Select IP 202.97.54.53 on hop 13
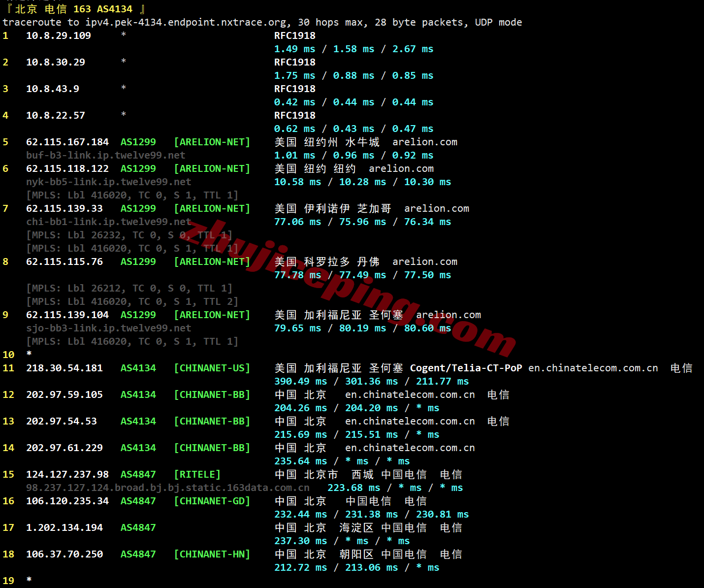704x588 pixels. pos(62,421)
